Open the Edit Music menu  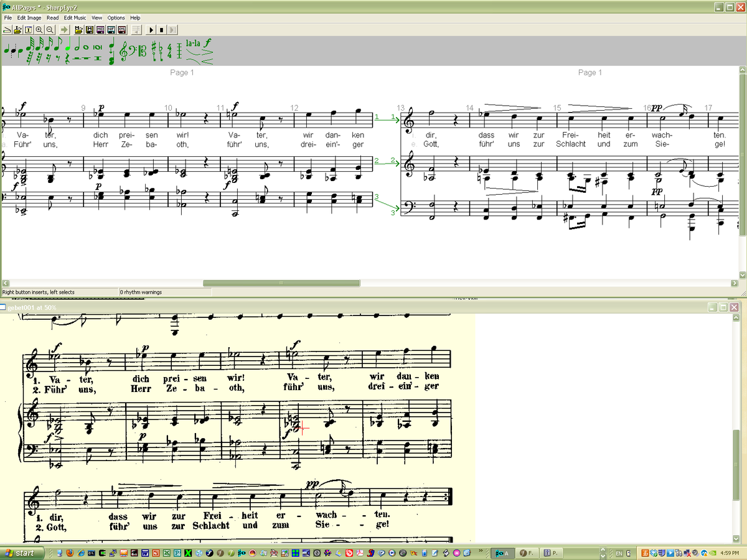[x=75, y=18]
